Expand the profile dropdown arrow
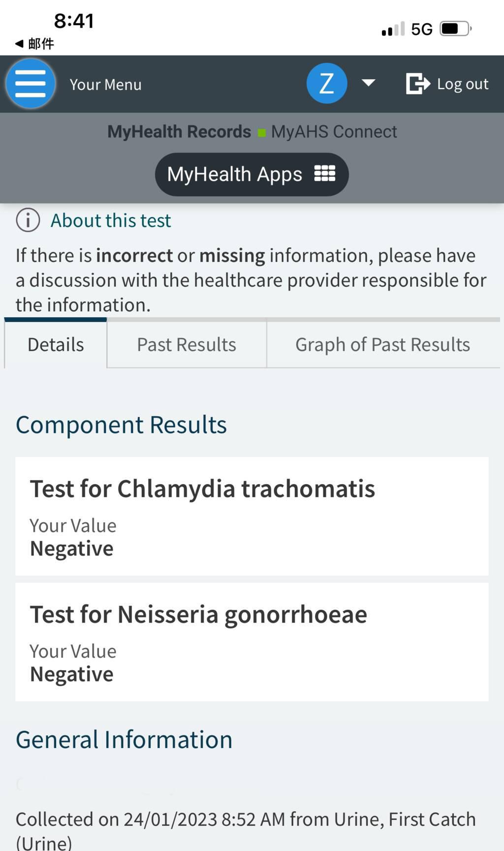This screenshot has width=504, height=851. (x=368, y=83)
